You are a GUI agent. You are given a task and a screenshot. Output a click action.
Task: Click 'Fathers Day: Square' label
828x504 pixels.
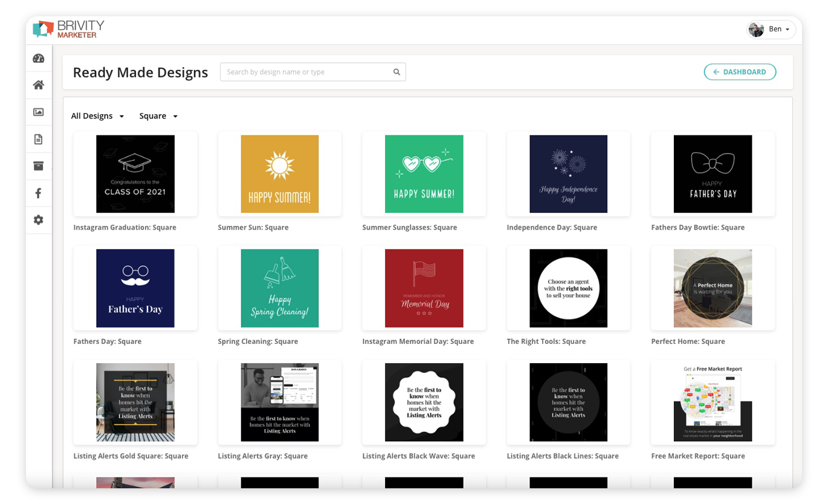[x=108, y=341]
